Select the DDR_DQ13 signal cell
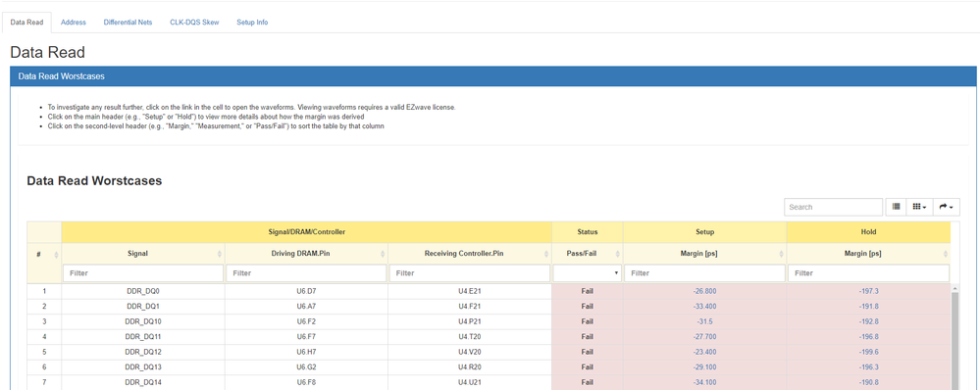 click(143, 366)
